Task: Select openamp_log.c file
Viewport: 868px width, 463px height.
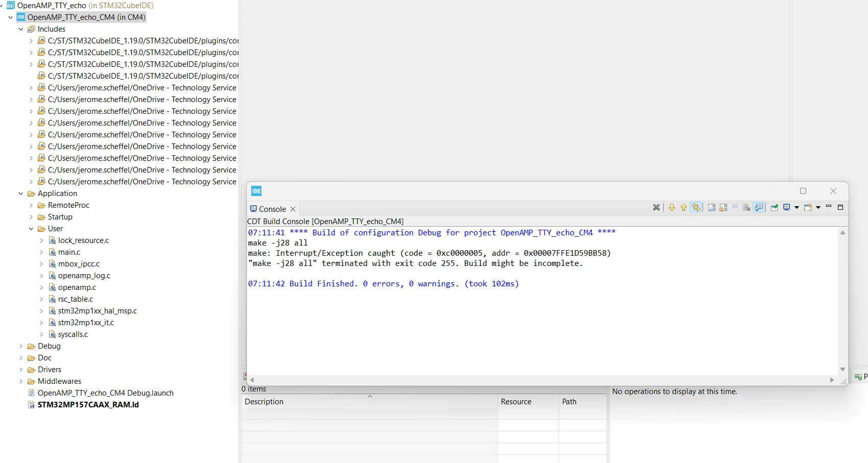Action: tap(84, 276)
